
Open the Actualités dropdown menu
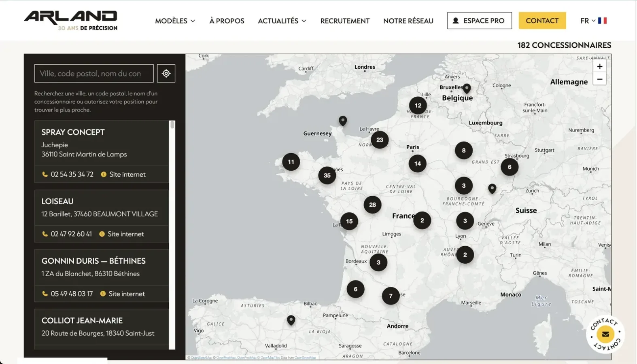(282, 21)
